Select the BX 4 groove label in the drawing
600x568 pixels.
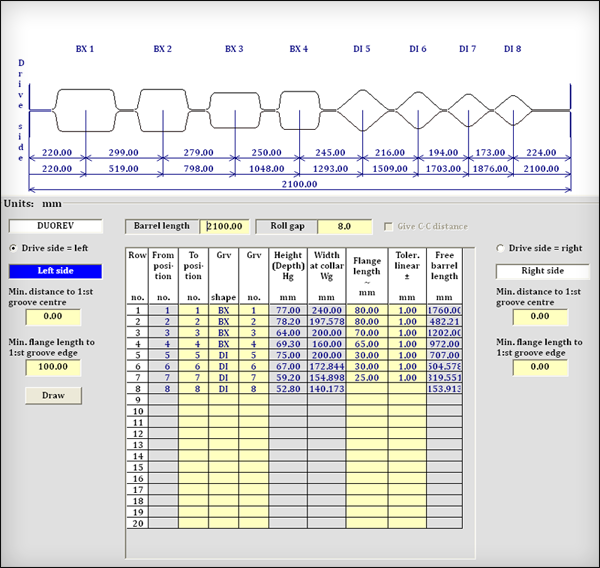pos(299,49)
